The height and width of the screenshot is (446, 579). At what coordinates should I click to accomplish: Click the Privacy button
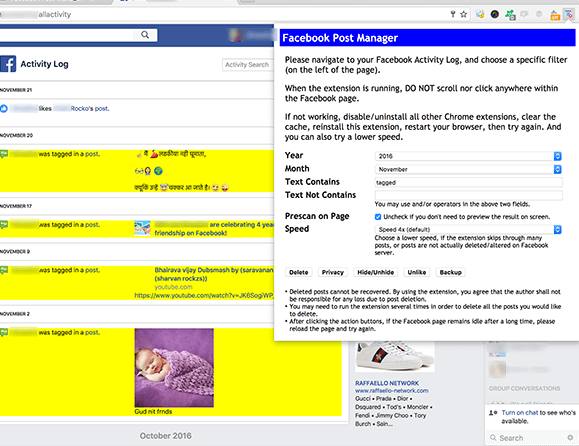(x=333, y=272)
